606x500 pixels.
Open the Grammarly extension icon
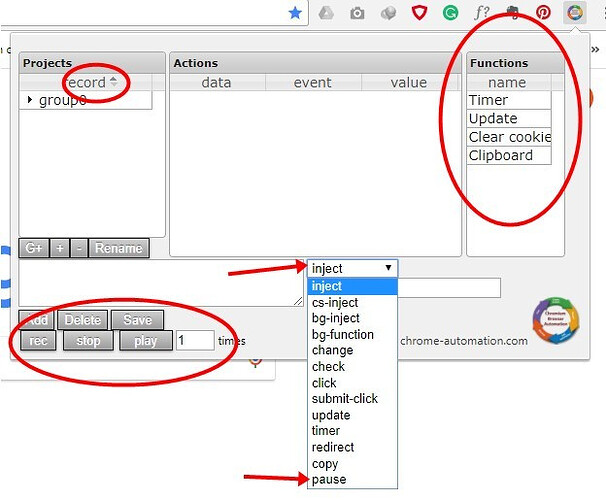tap(451, 13)
